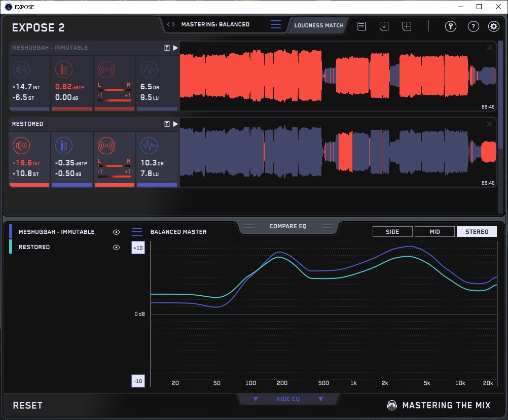
Task: Maximize the EXPOSE window
Action: [479, 7]
